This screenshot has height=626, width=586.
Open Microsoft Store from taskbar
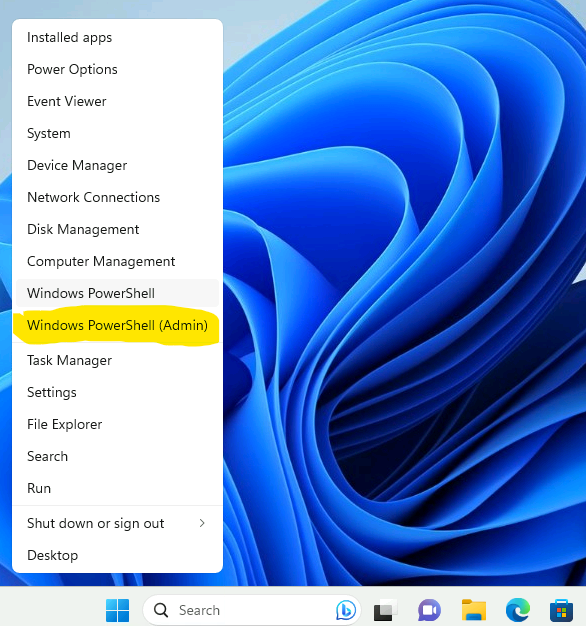(561, 610)
